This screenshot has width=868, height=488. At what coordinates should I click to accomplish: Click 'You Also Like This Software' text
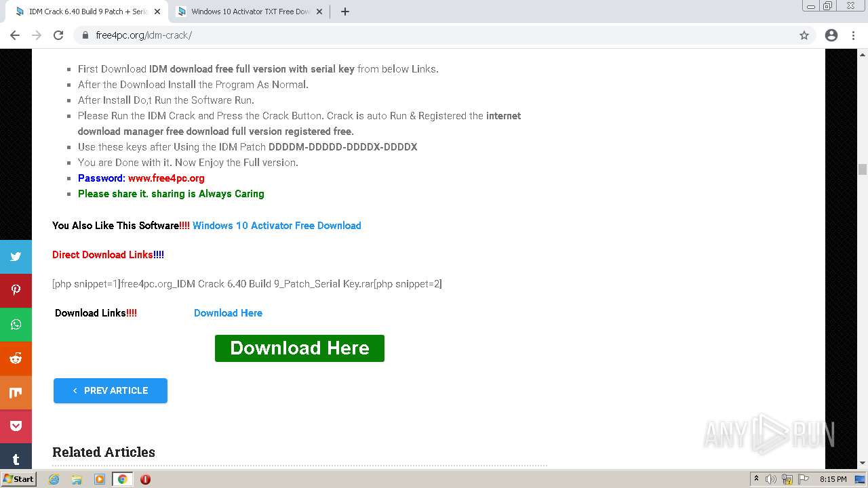coord(121,226)
